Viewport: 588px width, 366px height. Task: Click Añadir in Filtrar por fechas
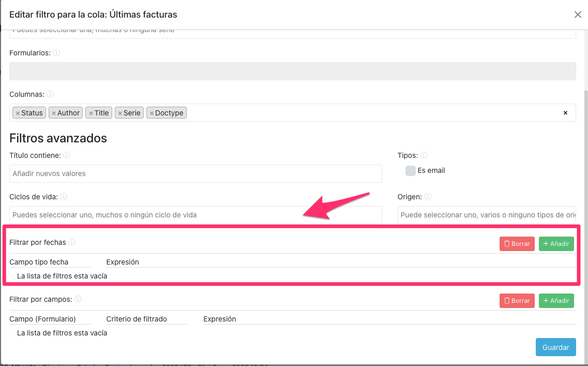(x=556, y=244)
